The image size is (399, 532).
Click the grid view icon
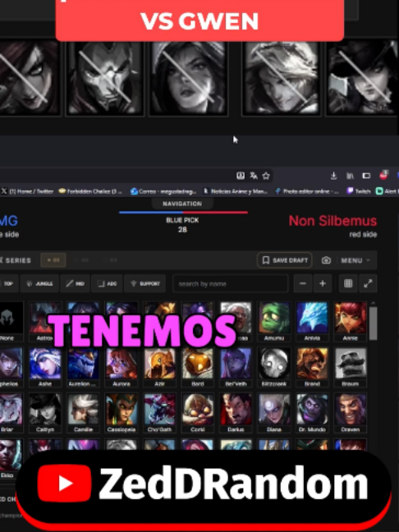(x=348, y=283)
